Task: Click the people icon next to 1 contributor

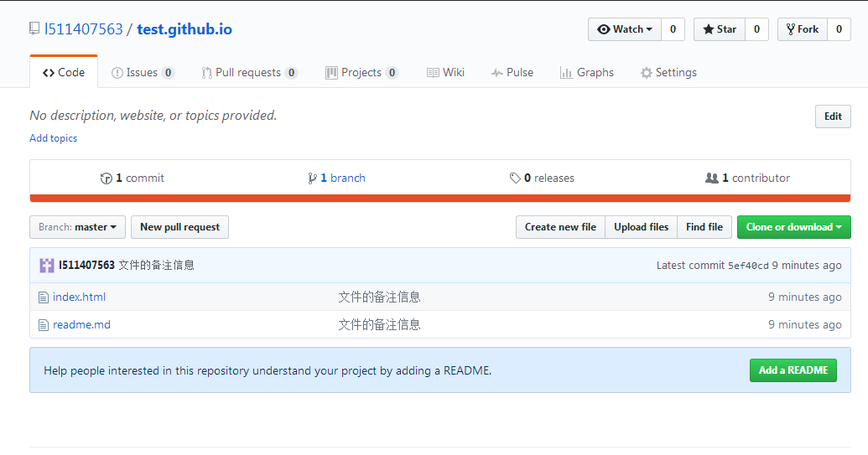Action: click(711, 178)
